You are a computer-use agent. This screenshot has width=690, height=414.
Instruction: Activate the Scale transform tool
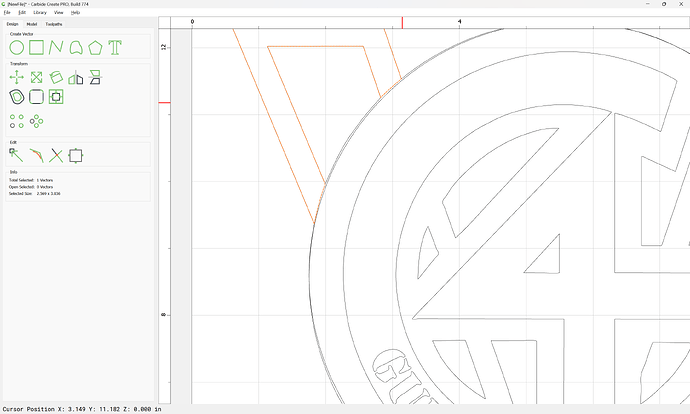pyautogui.click(x=36, y=77)
